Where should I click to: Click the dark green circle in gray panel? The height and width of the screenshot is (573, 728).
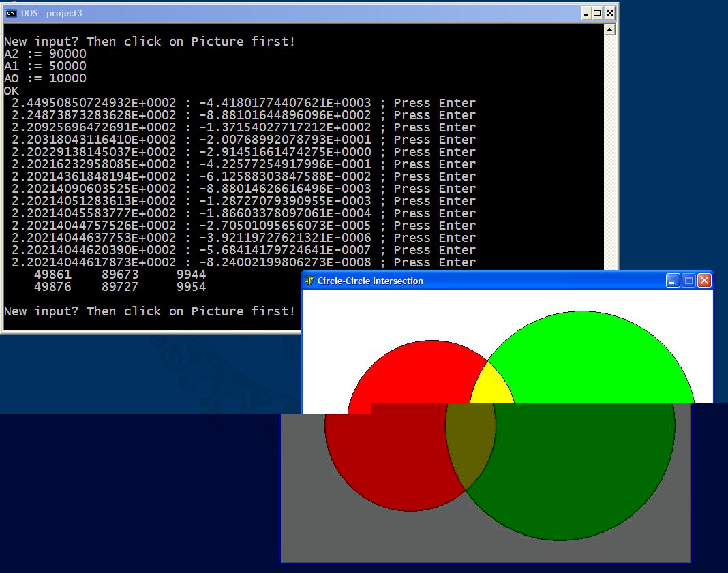coord(579,470)
